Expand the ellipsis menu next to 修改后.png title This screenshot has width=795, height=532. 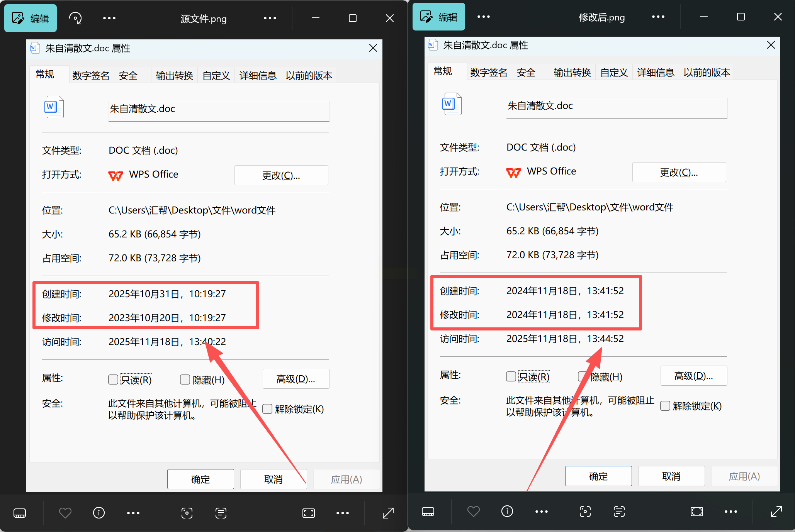coord(658,17)
